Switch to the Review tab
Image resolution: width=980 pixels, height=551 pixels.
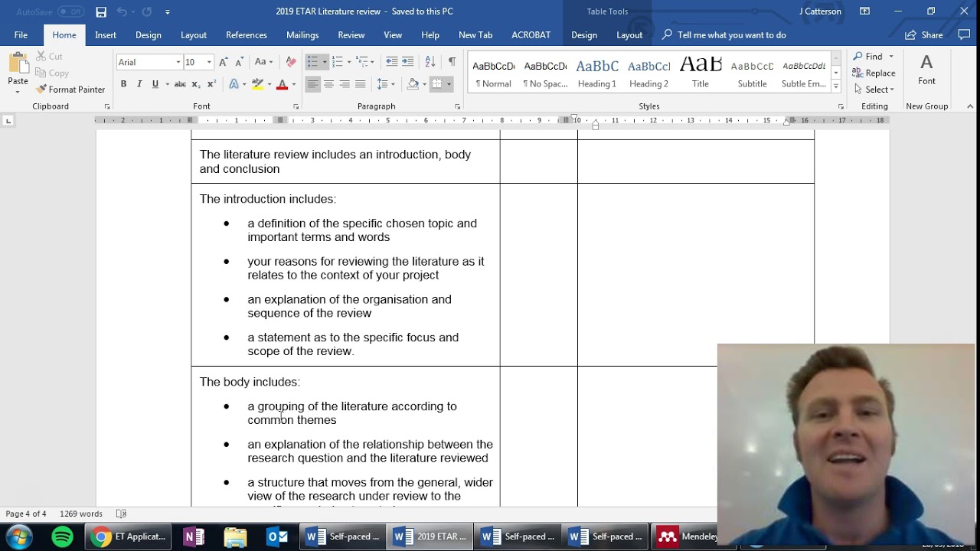click(x=351, y=35)
